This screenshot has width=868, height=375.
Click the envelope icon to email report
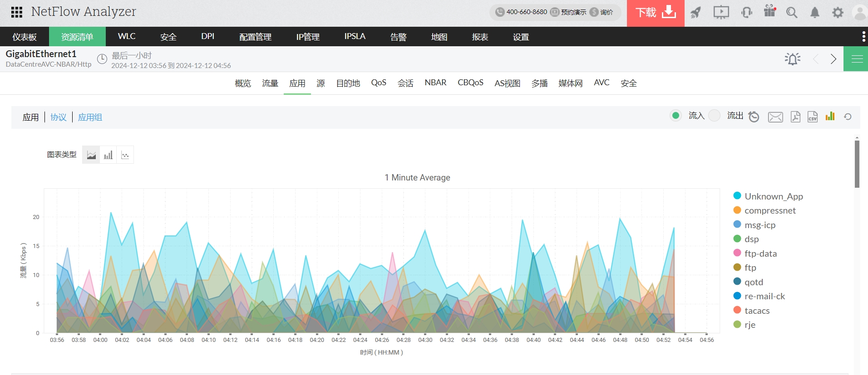tap(775, 117)
